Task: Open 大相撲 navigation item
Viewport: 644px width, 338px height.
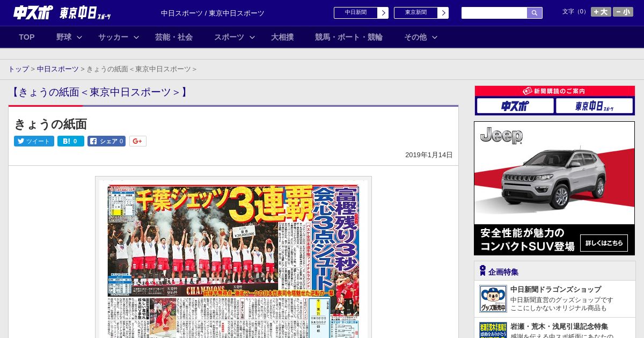Action: point(282,37)
